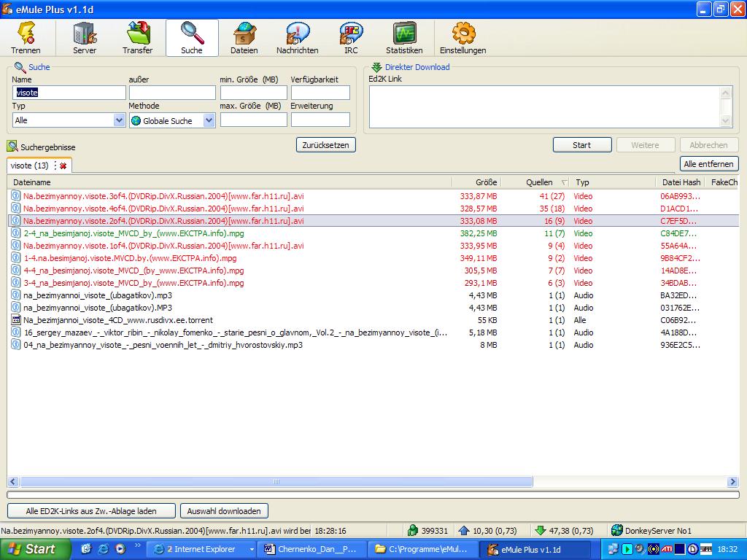
Task: Click the upload arrow icon in status bar
Action: pyautogui.click(x=464, y=530)
